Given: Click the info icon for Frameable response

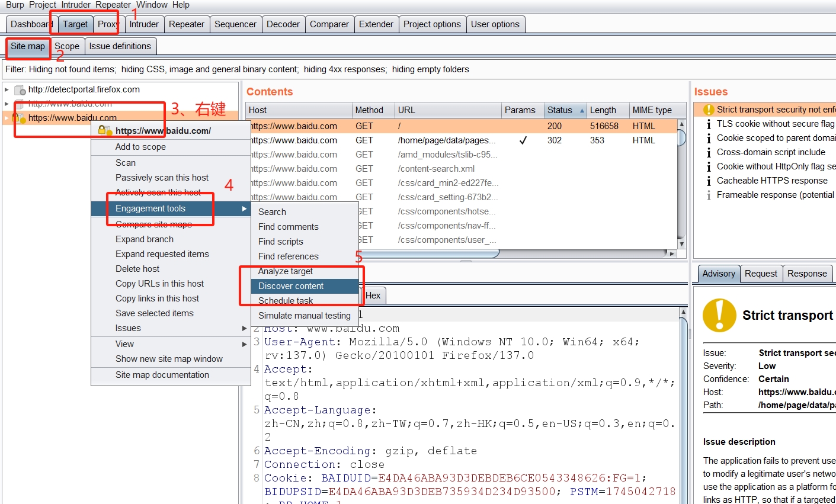Looking at the screenshot, I should pos(709,195).
